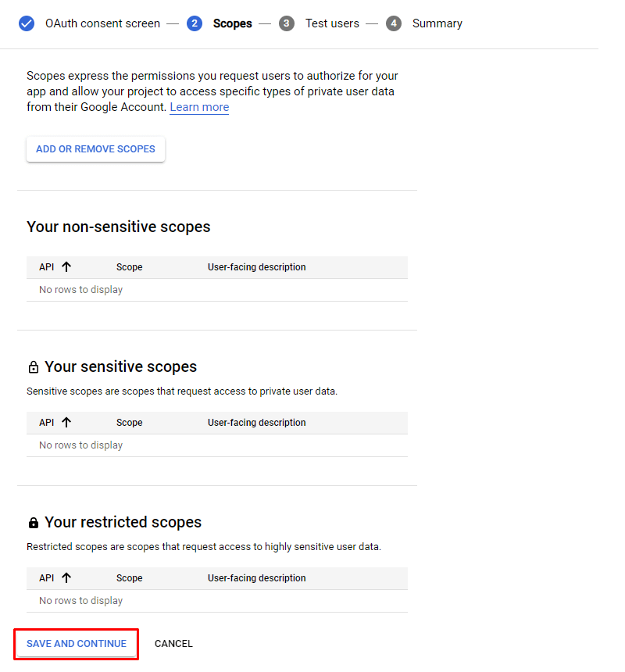Click the completed OAuth consent screen checkmark icon
The height and width of the screenshot is (672, 625).
tap(26, 23)
